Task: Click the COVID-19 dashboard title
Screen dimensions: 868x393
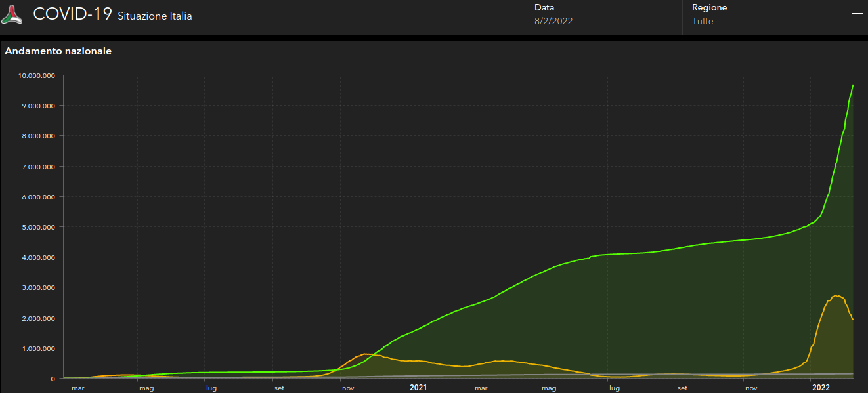Action: tap(72, 14)
